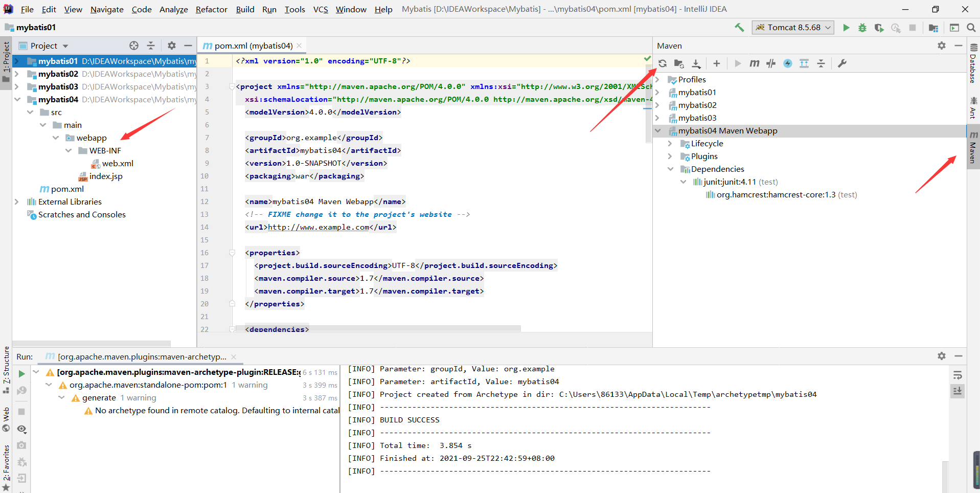Reimport all Maven projects
980x493 pixels.
[x=663, y=63]
